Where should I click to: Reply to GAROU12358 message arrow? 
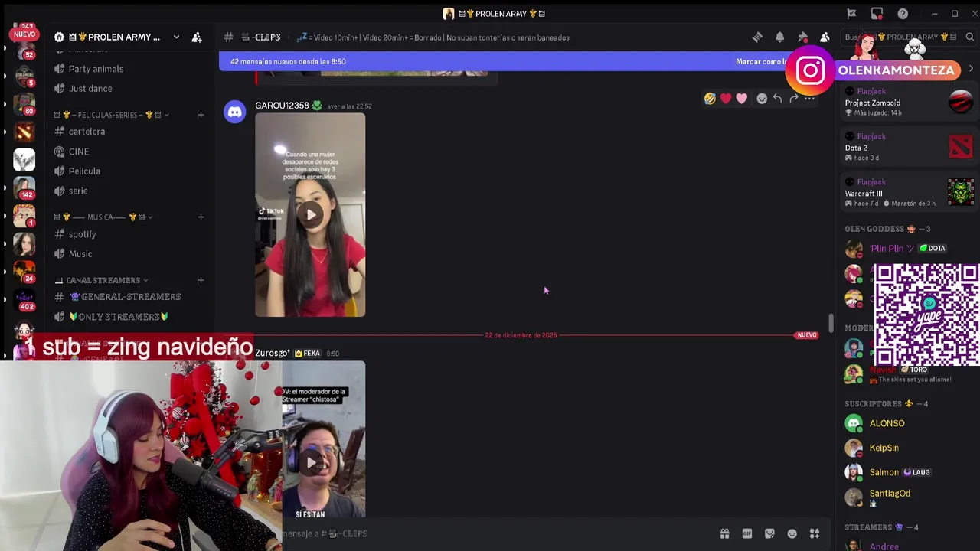coord(777,99)
